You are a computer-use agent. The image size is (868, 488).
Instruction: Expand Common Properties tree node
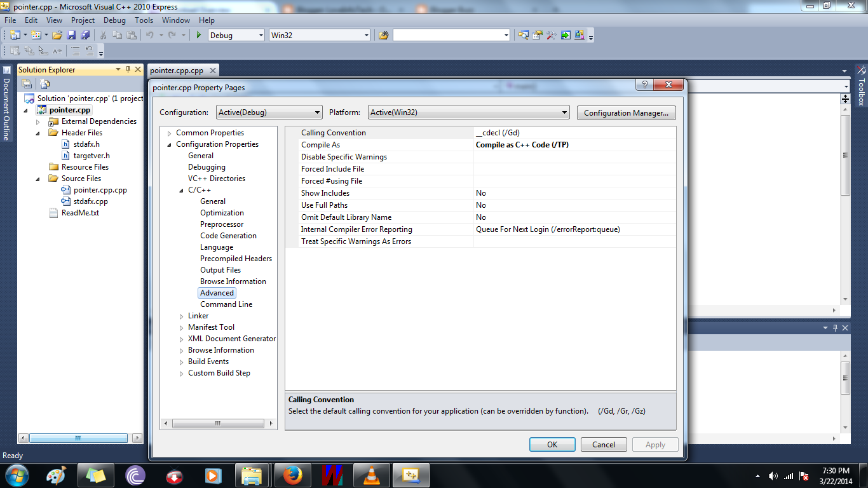click(169, 133)
